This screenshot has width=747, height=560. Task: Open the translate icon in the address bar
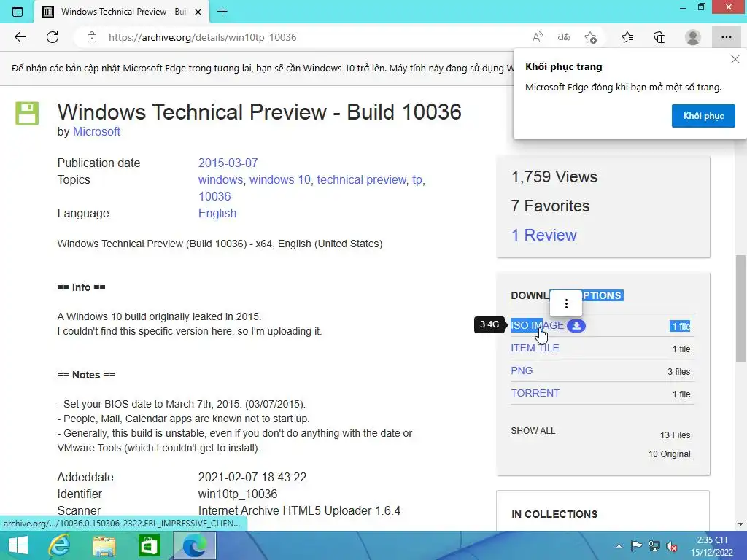pos(564,37)
